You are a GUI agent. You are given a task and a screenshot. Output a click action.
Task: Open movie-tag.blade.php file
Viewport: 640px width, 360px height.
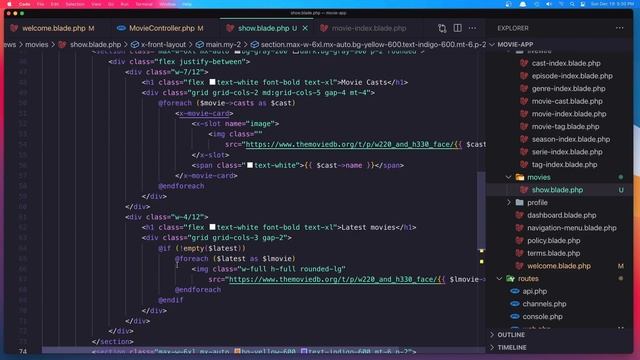[x=565, y=127]
